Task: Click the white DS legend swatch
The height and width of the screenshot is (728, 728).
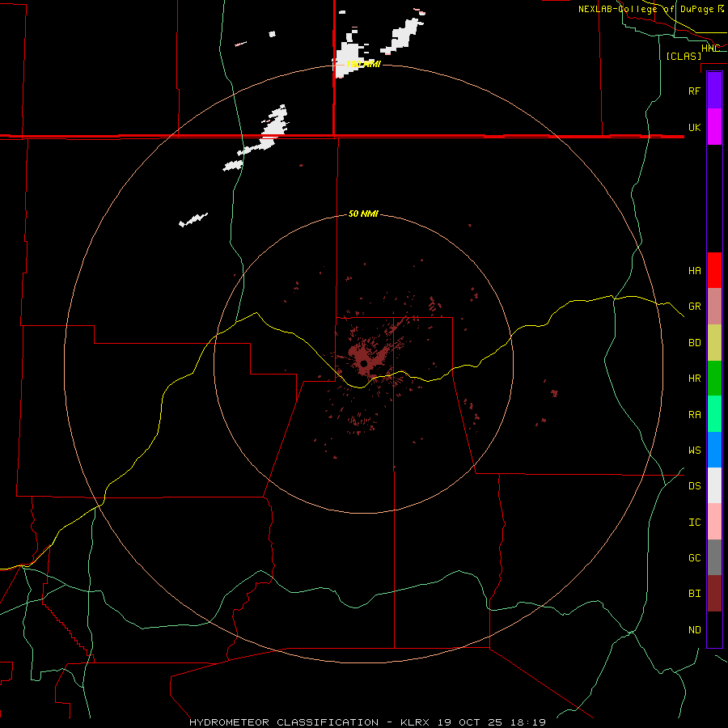Action: (x=714, y=485)
